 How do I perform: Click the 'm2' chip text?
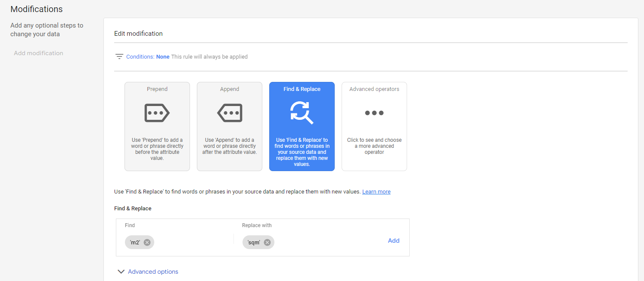point(135,242)
